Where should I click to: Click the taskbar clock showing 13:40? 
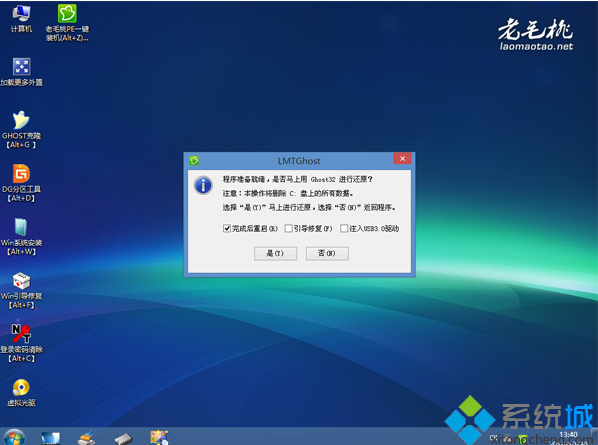click(568, 434)
